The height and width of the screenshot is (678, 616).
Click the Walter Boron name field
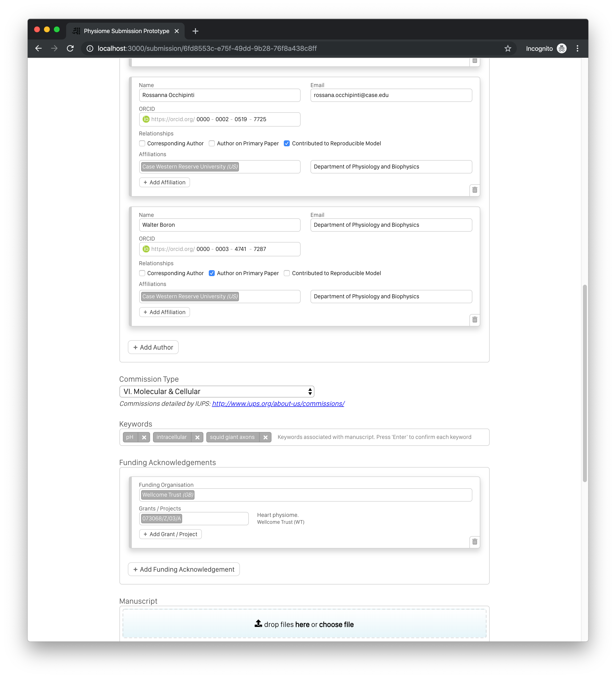coord(220,225)
